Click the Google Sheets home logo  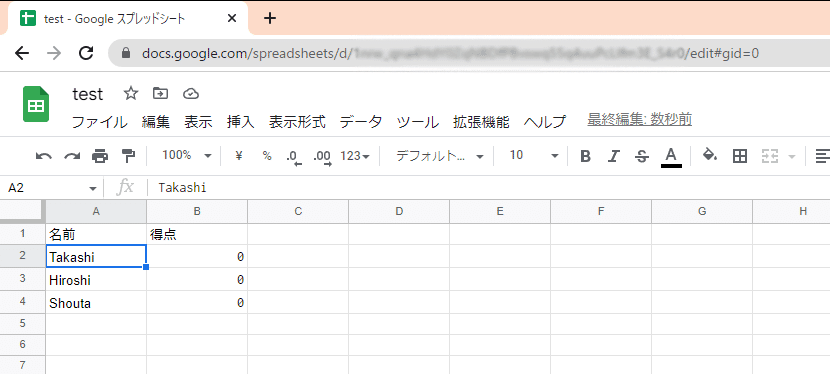(x=36, y=104)
